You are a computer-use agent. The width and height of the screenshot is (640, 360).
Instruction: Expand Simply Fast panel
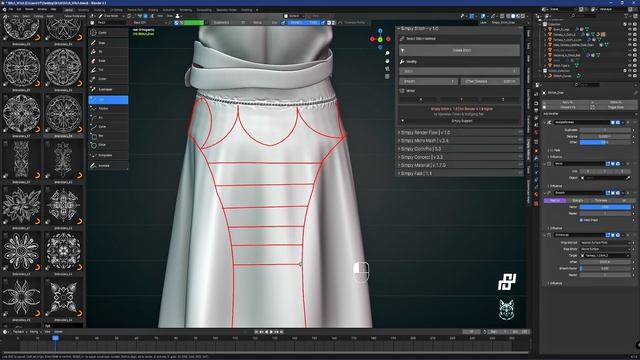[459, 173]
